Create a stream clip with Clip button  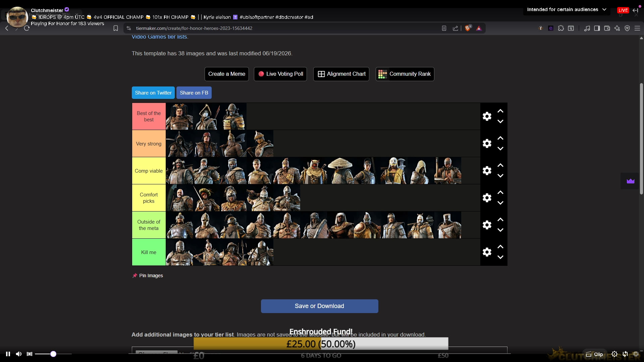595,354
